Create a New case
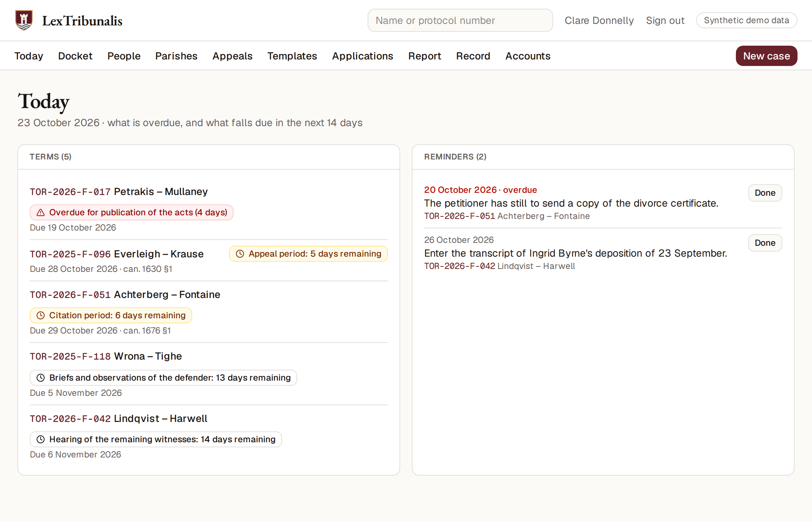 tap(766, 56)
